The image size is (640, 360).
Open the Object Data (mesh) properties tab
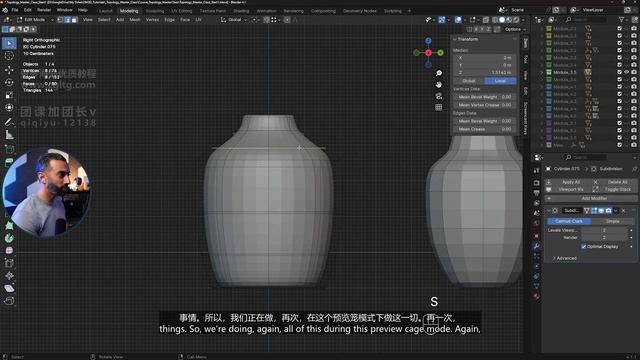536,286
